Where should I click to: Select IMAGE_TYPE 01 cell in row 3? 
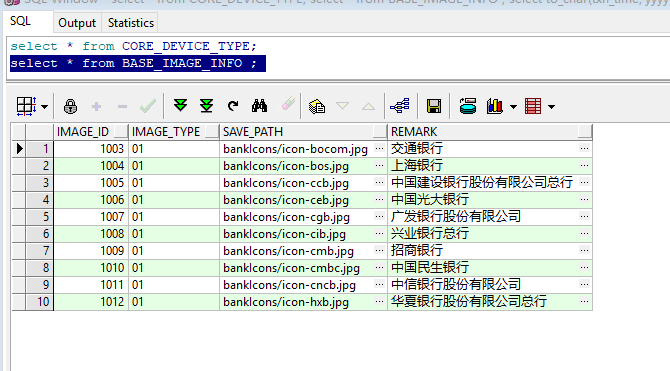(x=174, y=183)
